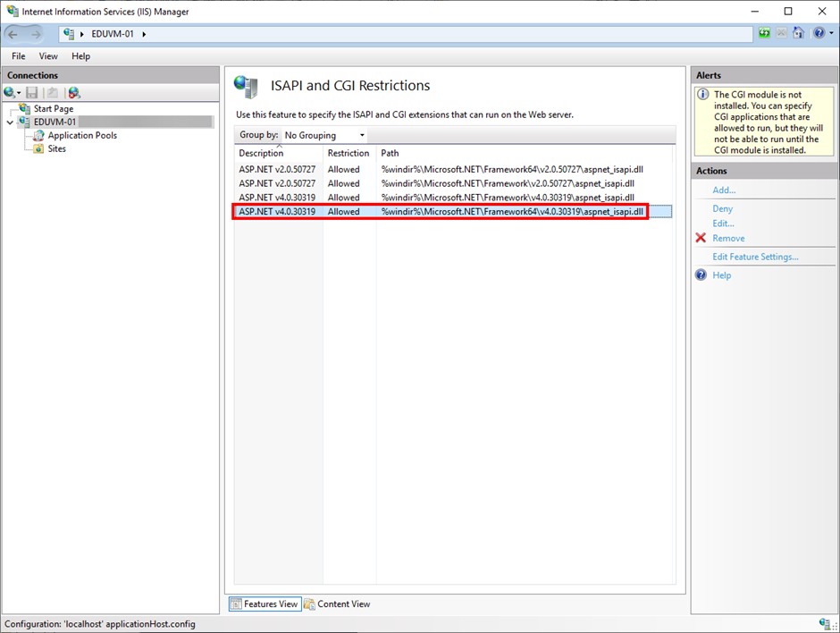The height and width of the screenshot is (633, 840).
Task: Sort by Restriction column header
Action: point(349,153)
